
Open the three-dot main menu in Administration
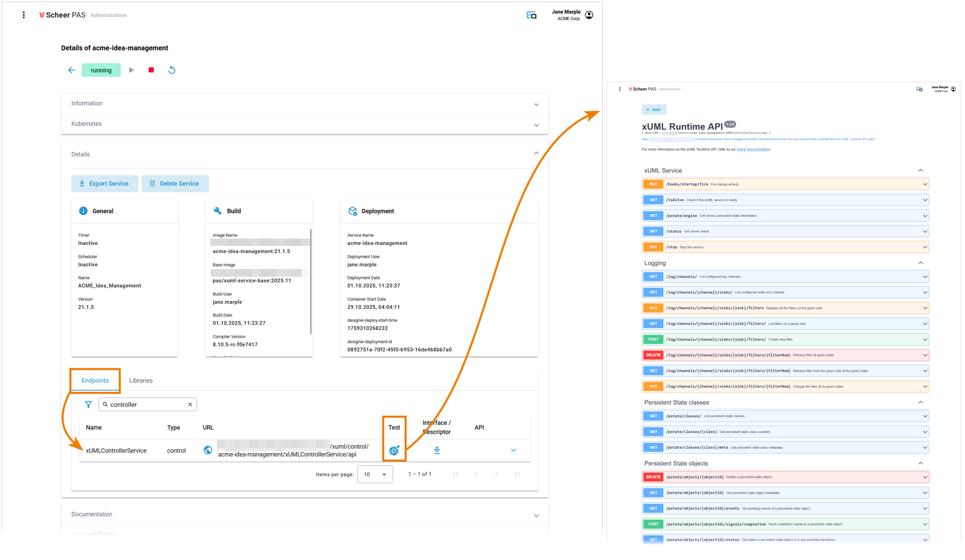pyautogui.click(x=24, y=15)
